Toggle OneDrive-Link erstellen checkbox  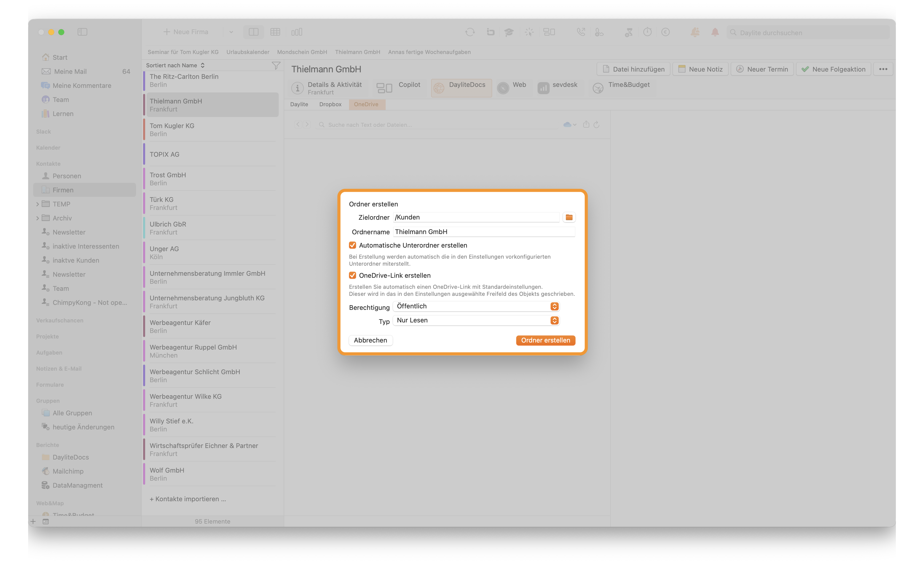[x=352, y=275]
